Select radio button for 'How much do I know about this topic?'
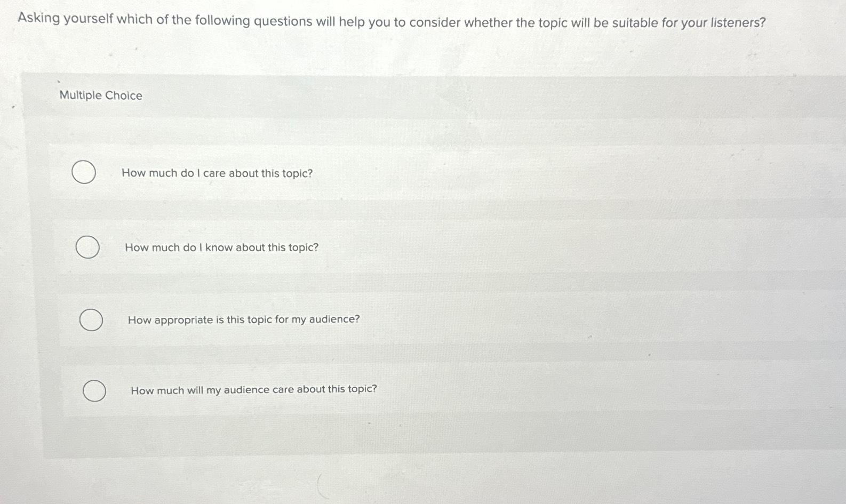This screenshot has height=504, width=846. [87, 247]
